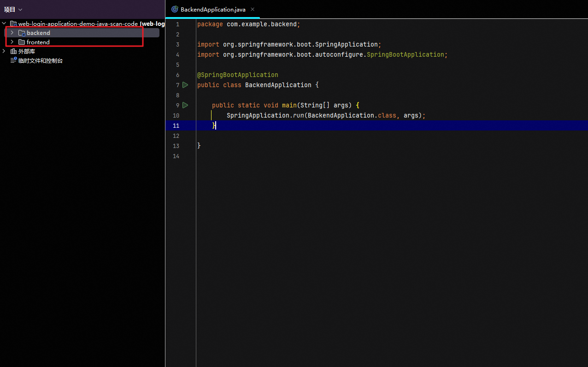Click the autoconfigure package segment on line 4

pyautogui.click(x=341, y=54)
